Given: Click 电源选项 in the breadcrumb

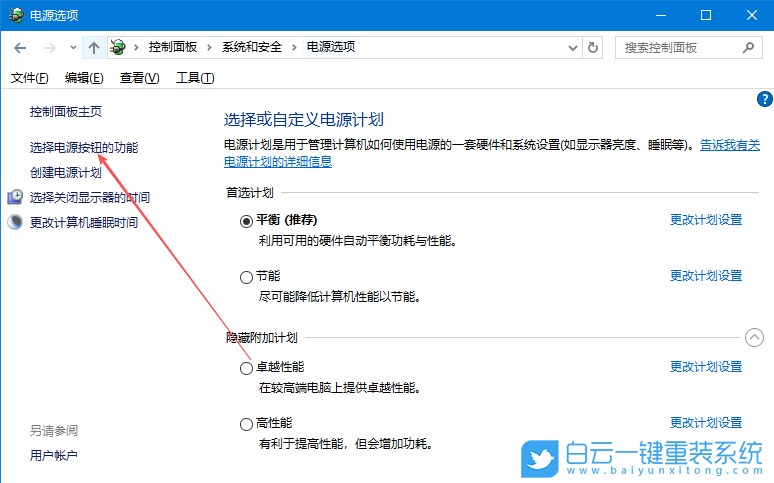Looking at the screenshot, I should (331, 47).
